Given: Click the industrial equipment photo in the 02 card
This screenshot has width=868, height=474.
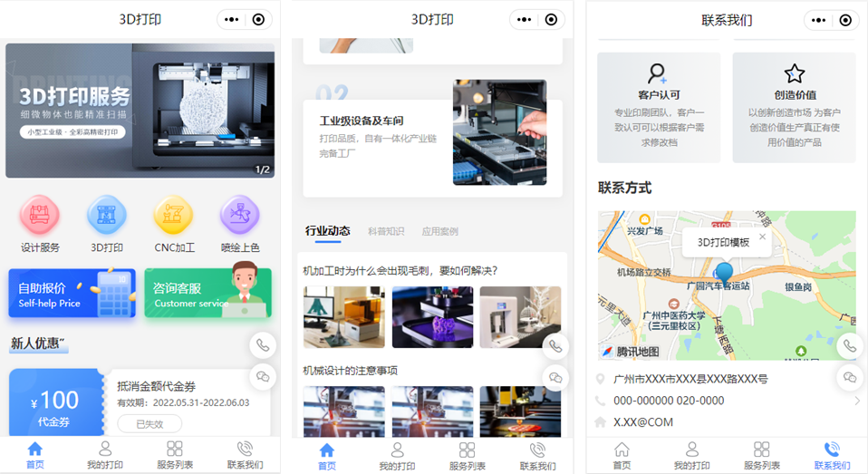Looking at the screenshot, I should pos(499,132).
